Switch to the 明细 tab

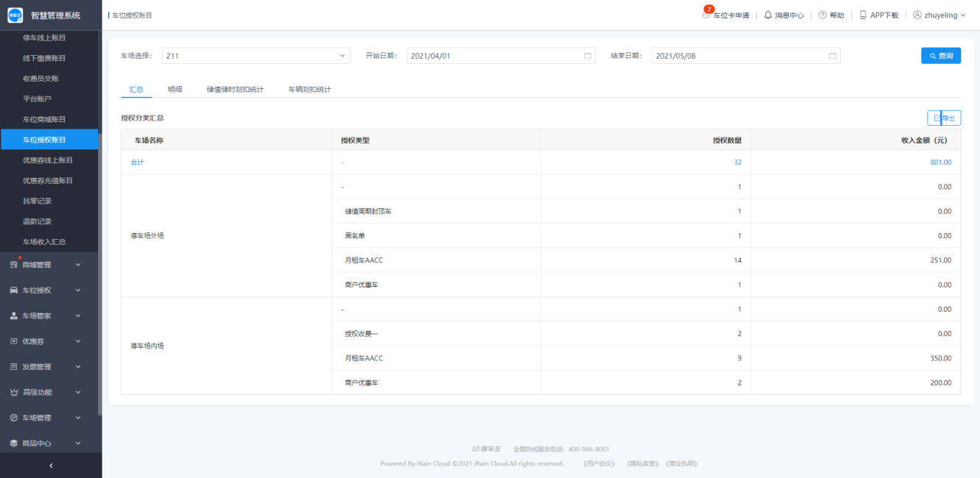175,89
